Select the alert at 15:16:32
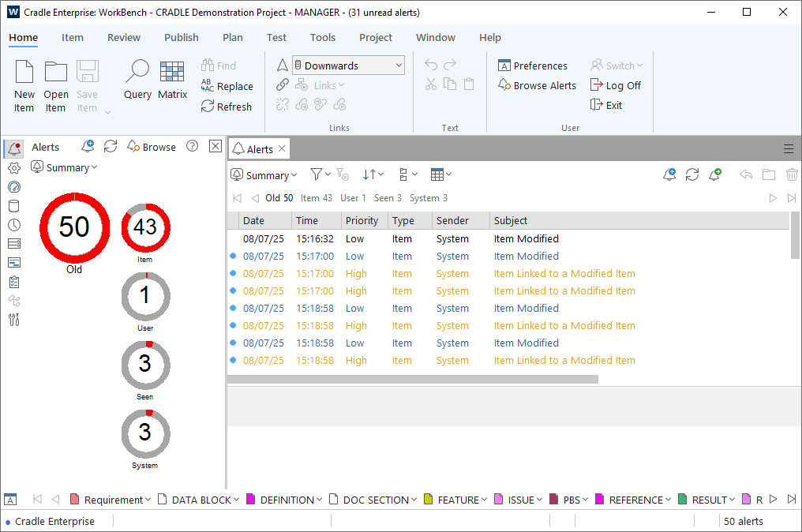 [509, 239]
